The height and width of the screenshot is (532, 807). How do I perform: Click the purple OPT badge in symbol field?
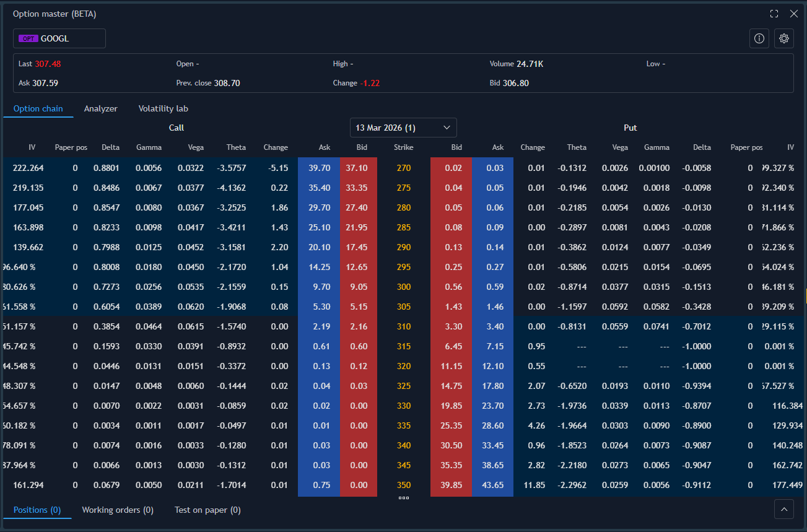coord(28,38)
